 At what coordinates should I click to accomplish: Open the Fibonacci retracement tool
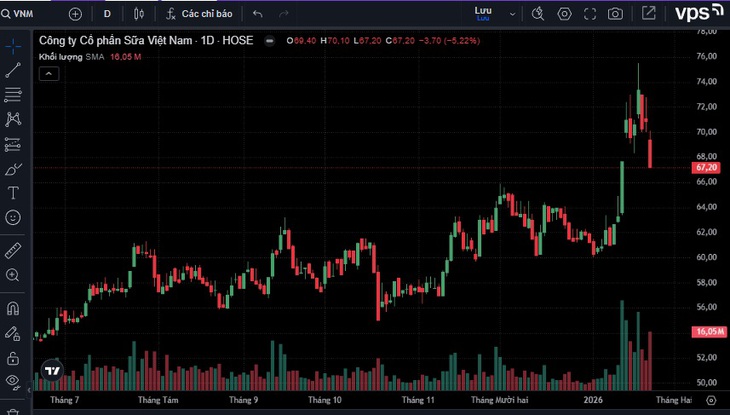click(x=13, y=95)
